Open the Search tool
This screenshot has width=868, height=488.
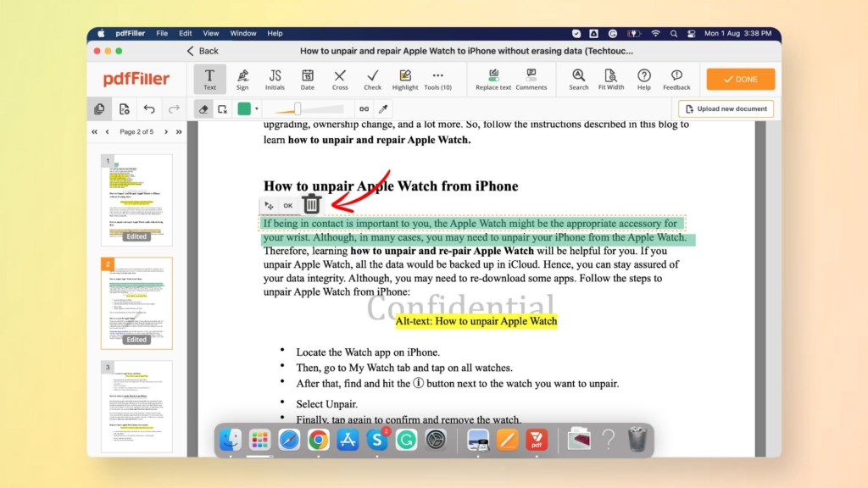pyautogui.click(x=578, y=79)
